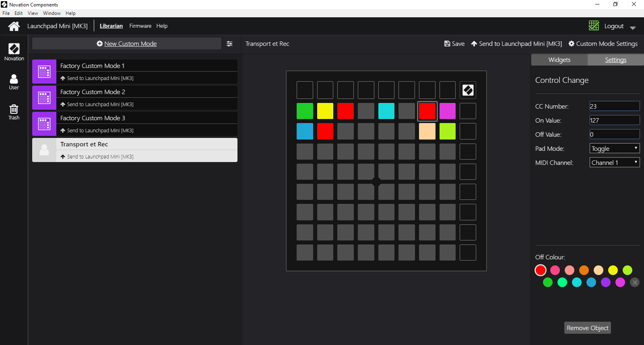Click the plus icon for New Custom Mode
Viewport: 644px width, 345px height.
coord(99,43)
